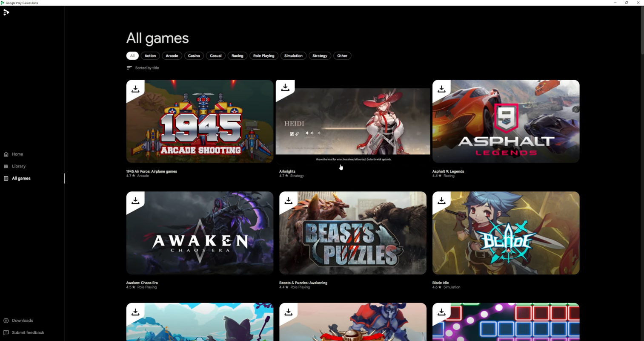Image resolution: width=644 pixels, height=341 pixels.
Task: Click the Downloads icon in the sidebar
Action: pos(6,321)
